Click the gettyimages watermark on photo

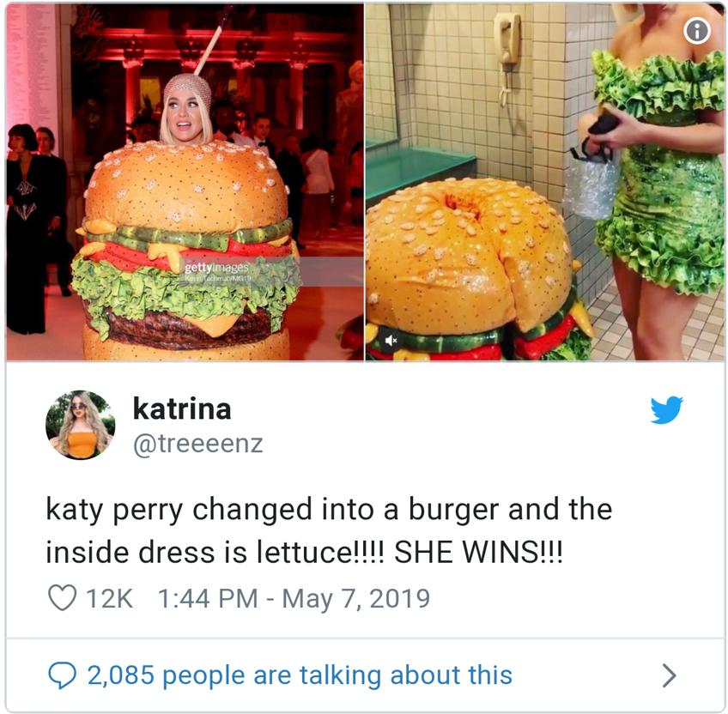point(217,268)
